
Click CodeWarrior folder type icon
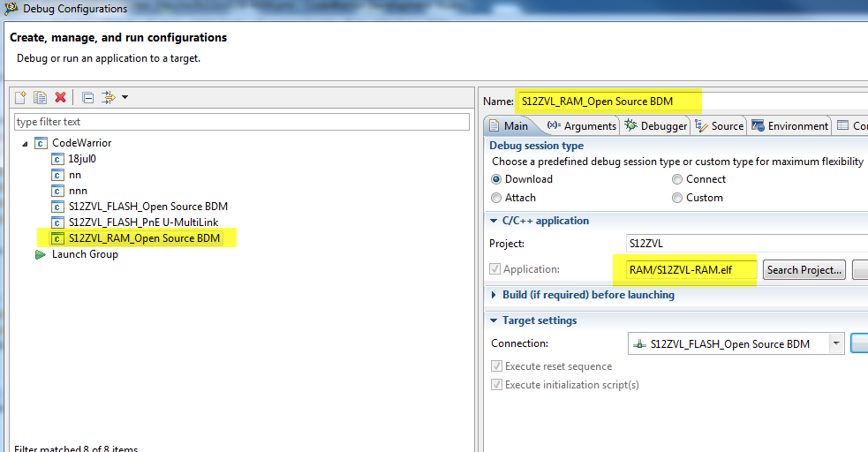pos(41,143)
